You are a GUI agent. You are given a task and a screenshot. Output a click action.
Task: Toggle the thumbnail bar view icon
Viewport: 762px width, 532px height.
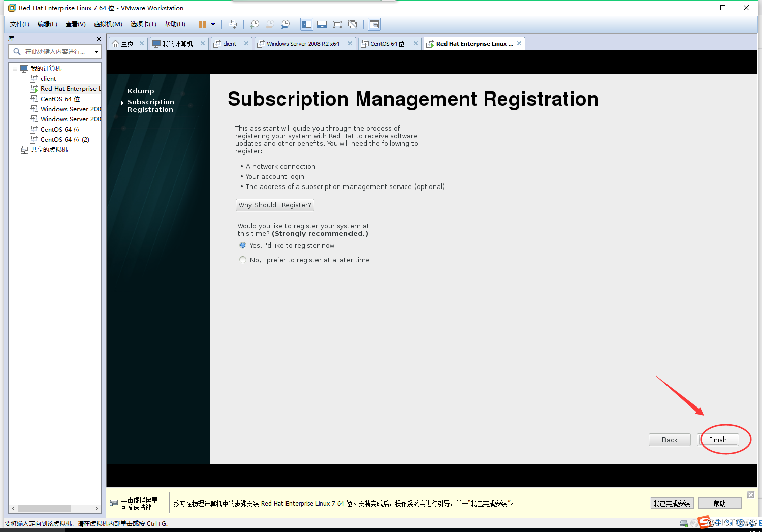(x=322, y=24)
